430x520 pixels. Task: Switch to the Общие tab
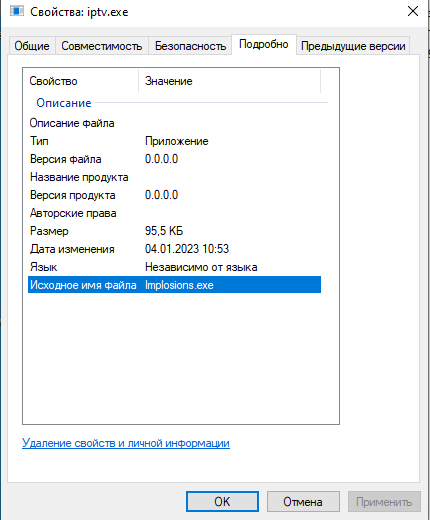pos(32,46)
